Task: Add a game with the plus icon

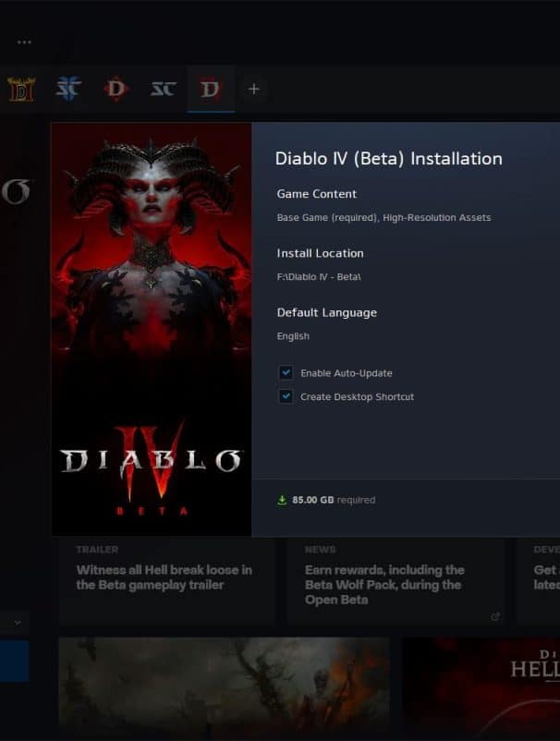Action: click(x=254, y=89)
